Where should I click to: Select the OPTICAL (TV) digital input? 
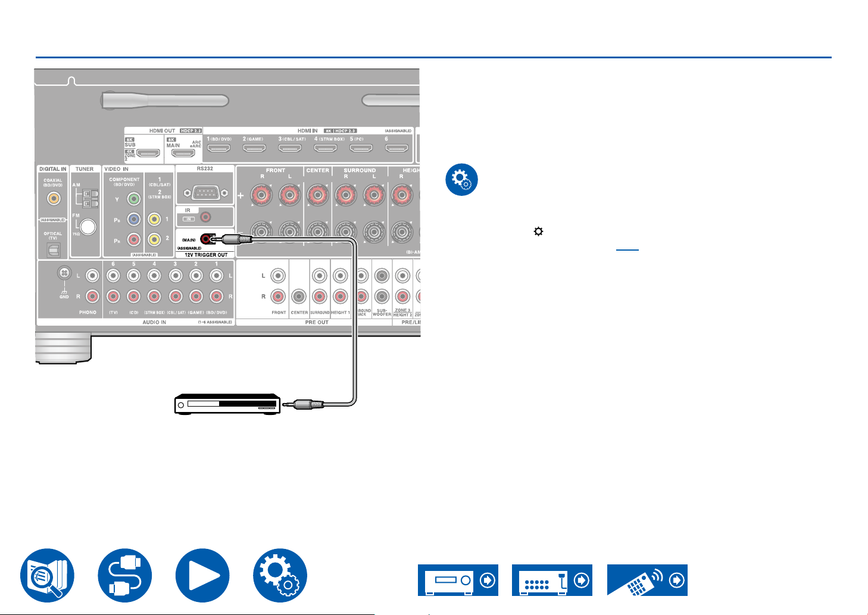coord(54,249)
